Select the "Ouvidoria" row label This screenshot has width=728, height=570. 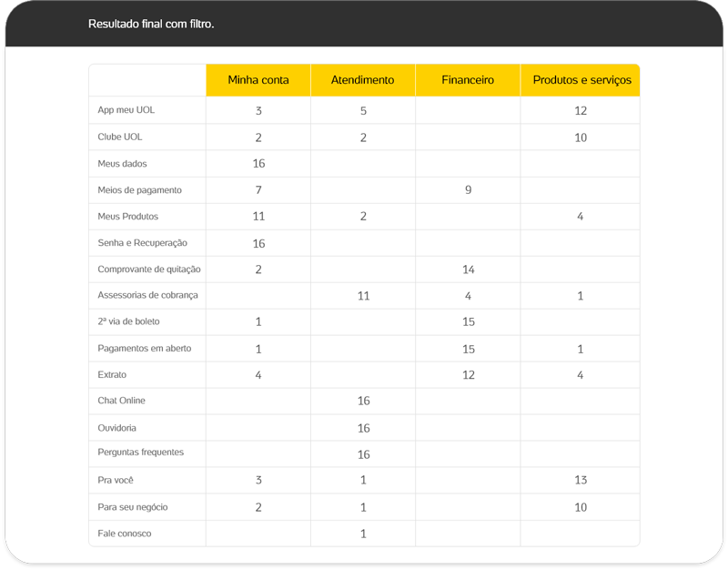point(116,427)
